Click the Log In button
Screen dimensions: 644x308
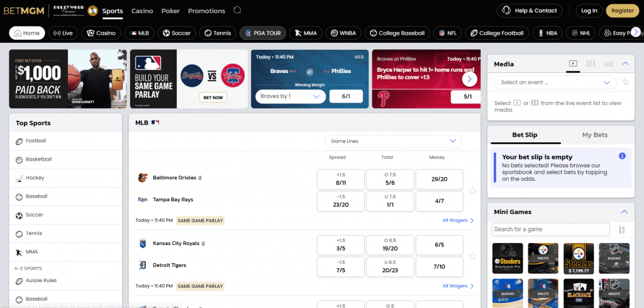pos(589,11)
